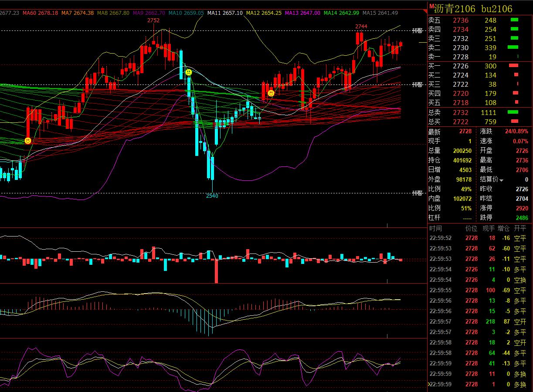Click the 开平 column header
This screenshot has width=533, height=392.
[520, 228]
